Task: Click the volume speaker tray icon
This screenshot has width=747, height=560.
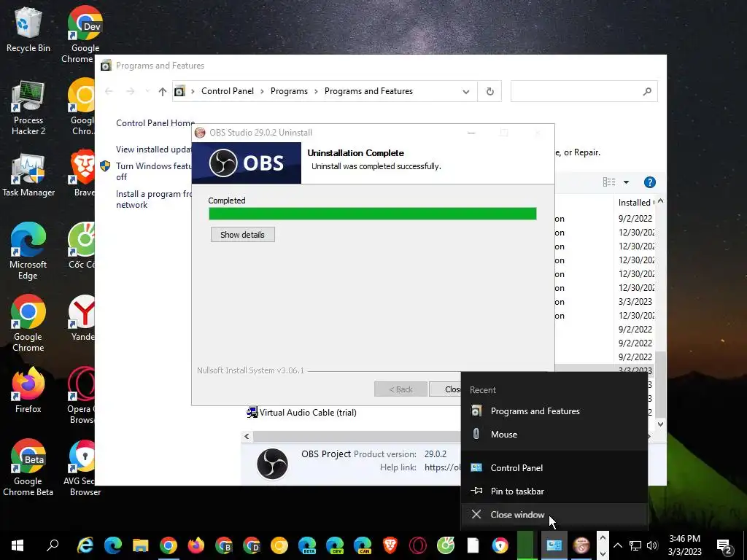Action: point(652,545)
